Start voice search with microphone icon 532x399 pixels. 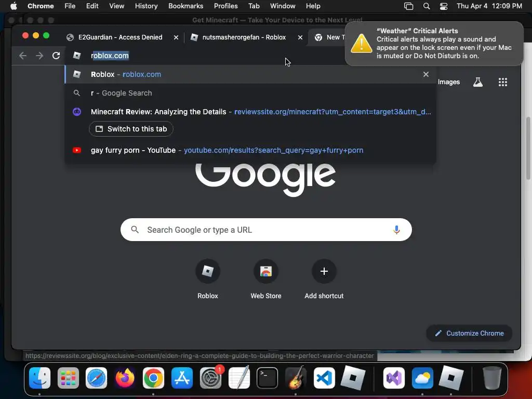pos(396,230)
